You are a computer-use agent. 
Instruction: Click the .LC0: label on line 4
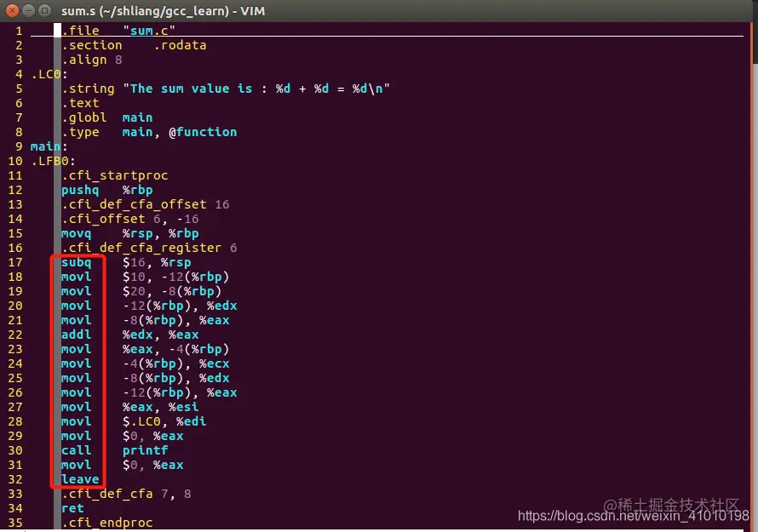coord(49,74)
